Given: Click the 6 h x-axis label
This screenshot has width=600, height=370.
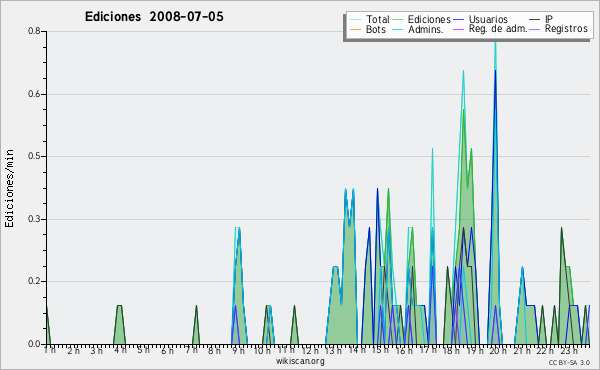Looking at the screenshot, I should click(167, 350).
